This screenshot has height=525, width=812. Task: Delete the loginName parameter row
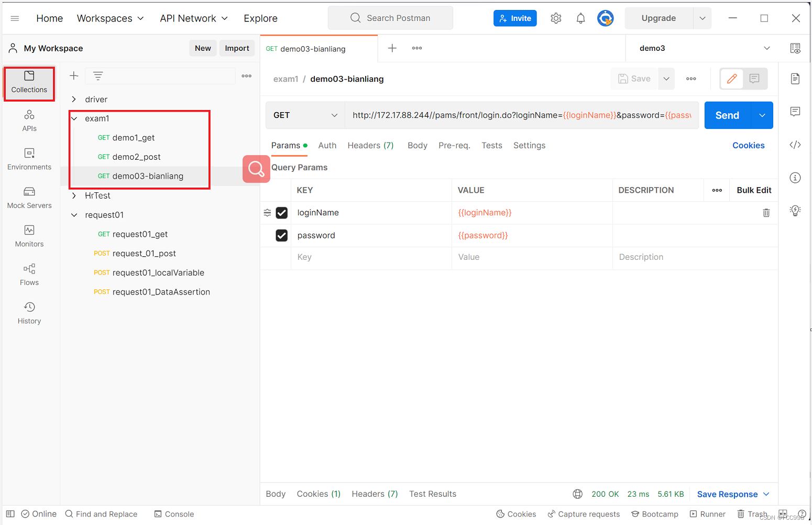point(766,213)
